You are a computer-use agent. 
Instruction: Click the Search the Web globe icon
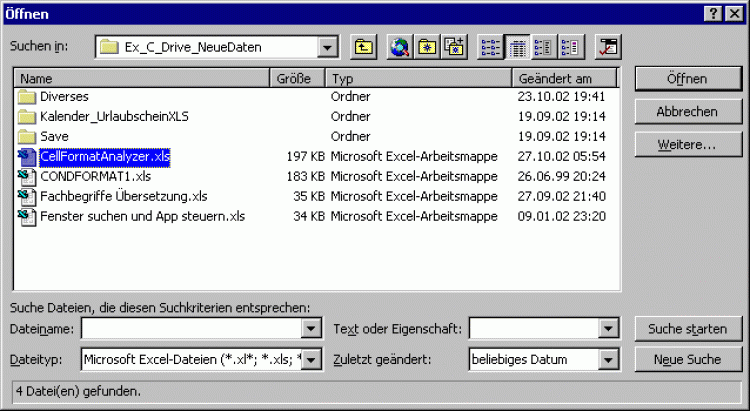tap(401, 47)
